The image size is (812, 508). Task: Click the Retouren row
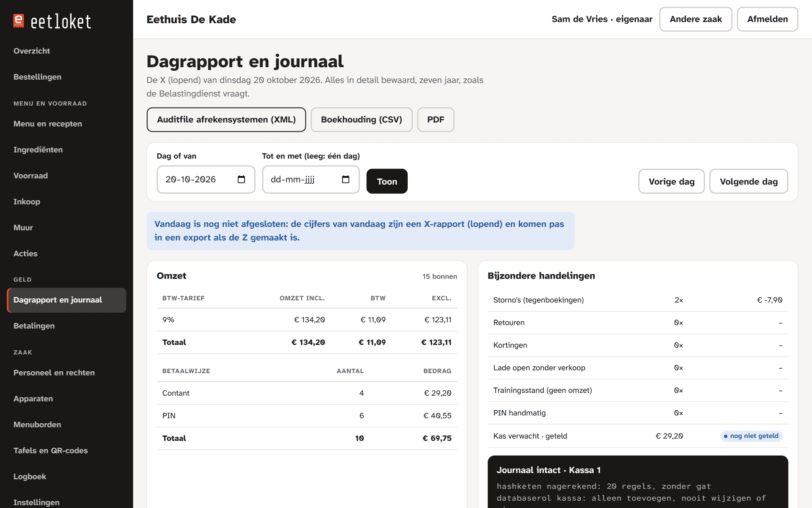638,323
